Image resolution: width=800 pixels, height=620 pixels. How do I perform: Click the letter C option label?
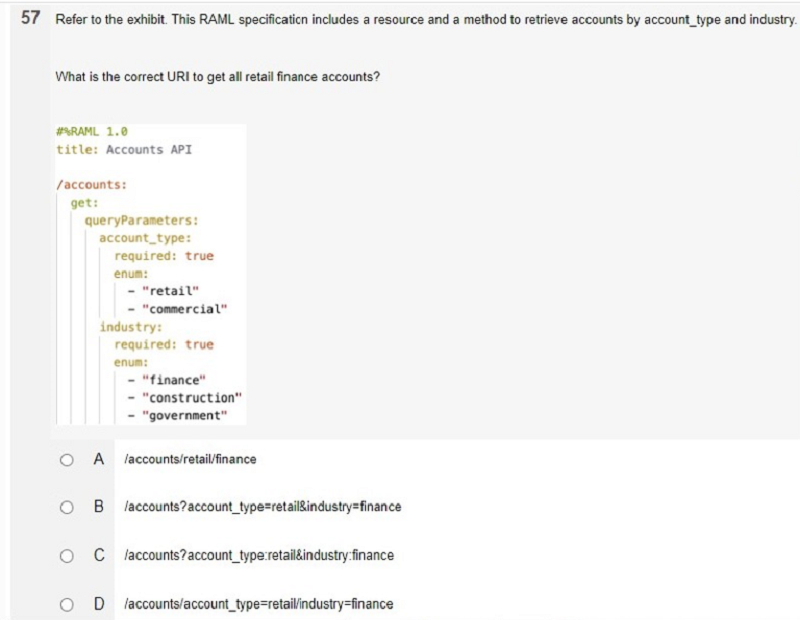99,555
